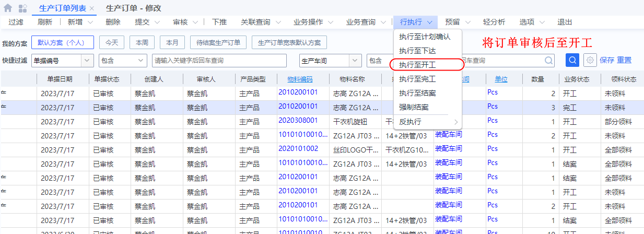The width and height of the screenshot is (644, 234).
Task: Sort by 物料编码 column header
Action: (x=300, y=79)
